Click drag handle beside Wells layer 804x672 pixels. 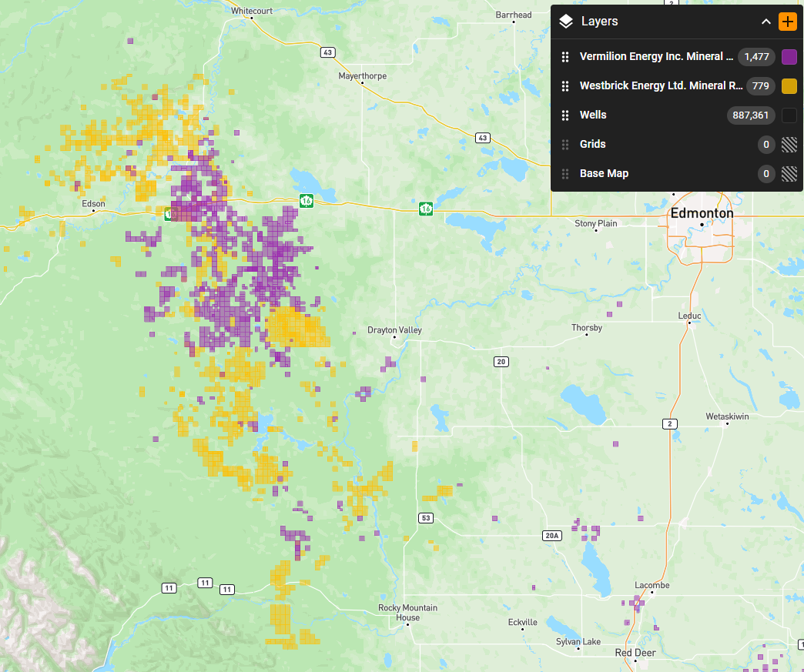point(565,115)
